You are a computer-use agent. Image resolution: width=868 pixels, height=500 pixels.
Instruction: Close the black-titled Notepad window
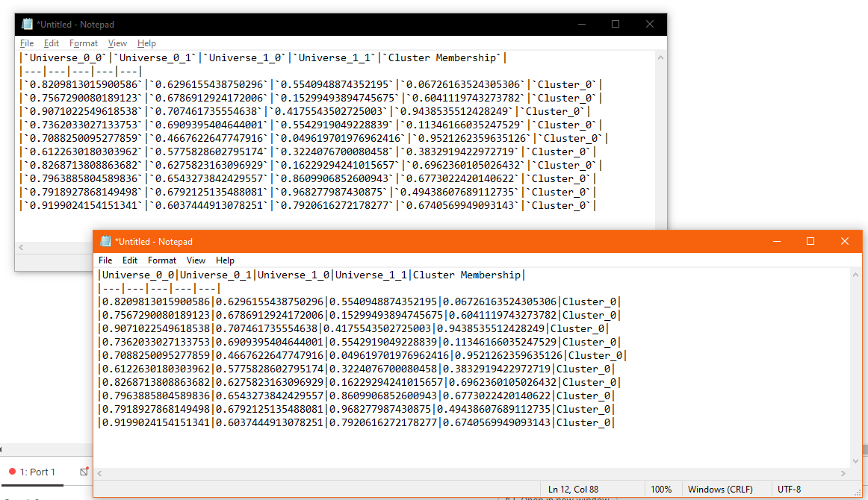(650, 25)
